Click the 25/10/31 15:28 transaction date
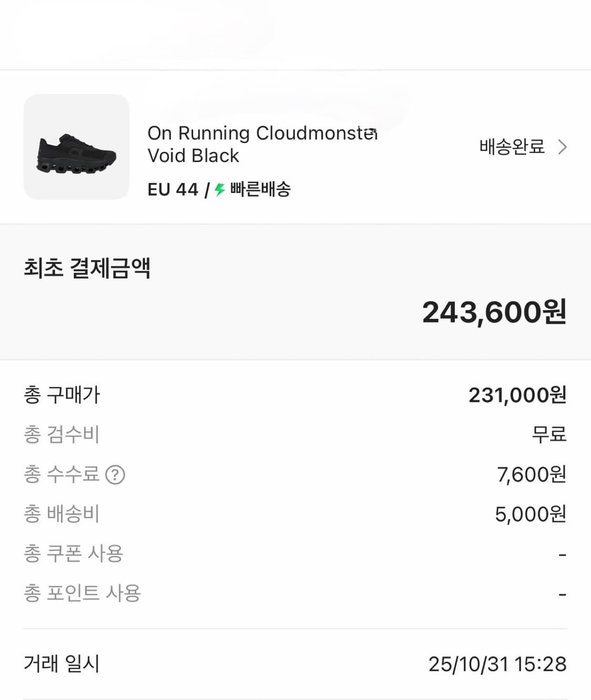This screenshot has width=591, height=700. coord(497,664)
